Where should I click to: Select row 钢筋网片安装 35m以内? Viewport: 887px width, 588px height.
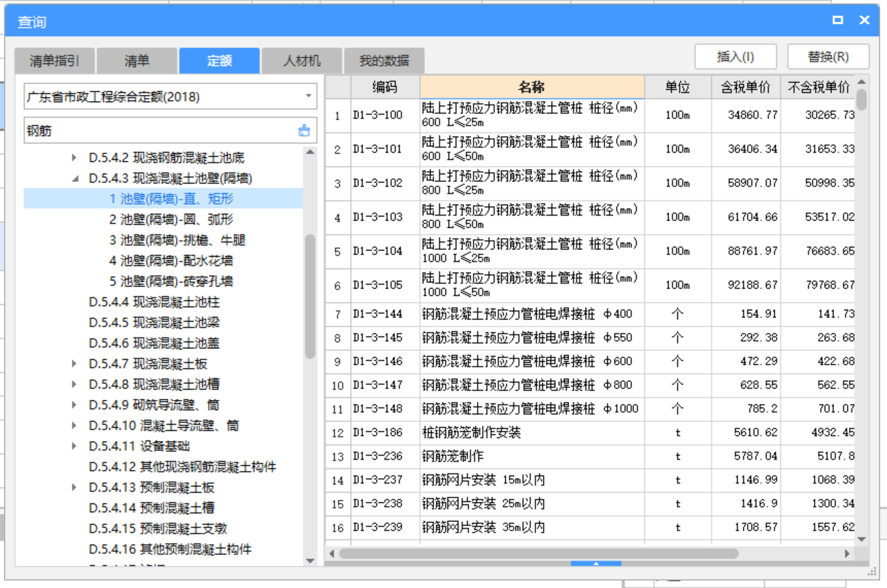[x=532, y=527]
